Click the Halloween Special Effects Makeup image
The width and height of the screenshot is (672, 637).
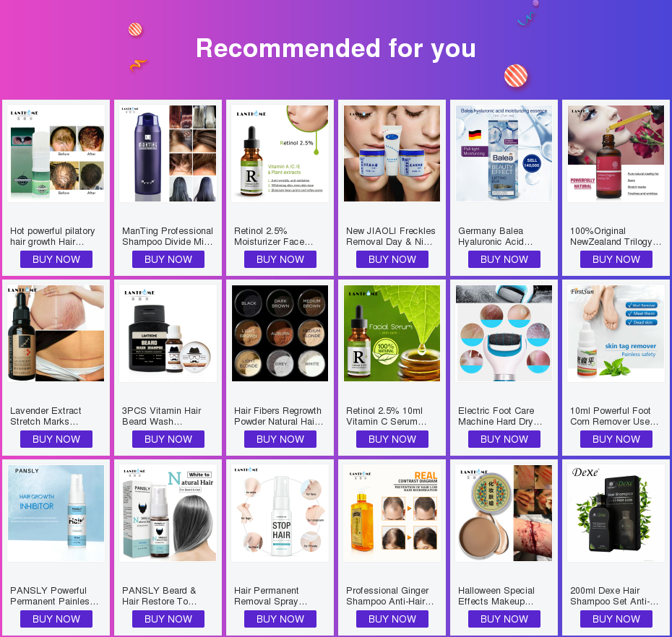tap(504, 513)
